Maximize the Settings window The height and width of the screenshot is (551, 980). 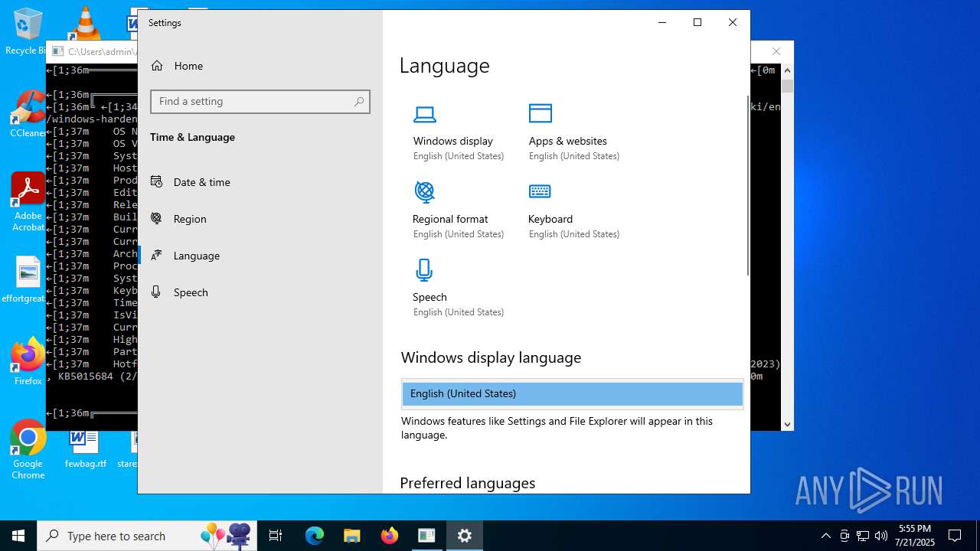[x=697, y=23]
